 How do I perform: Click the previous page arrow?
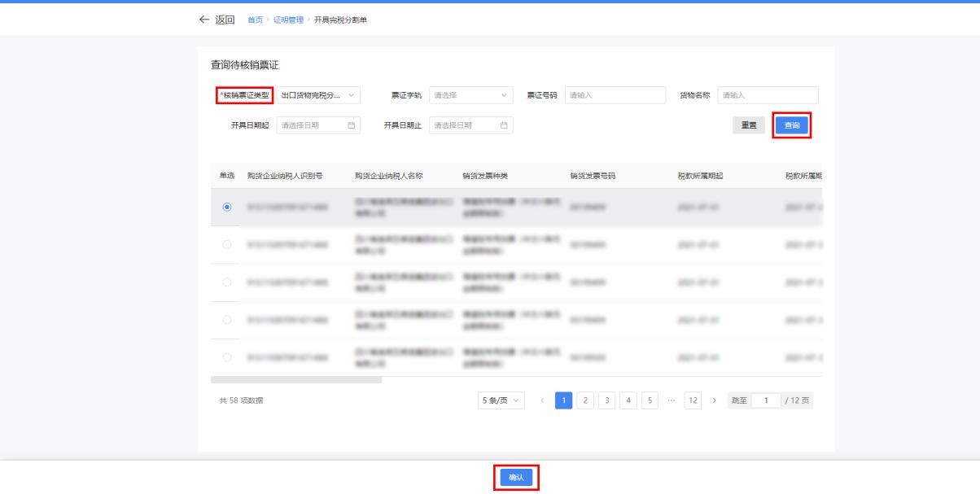pos(543,400)
